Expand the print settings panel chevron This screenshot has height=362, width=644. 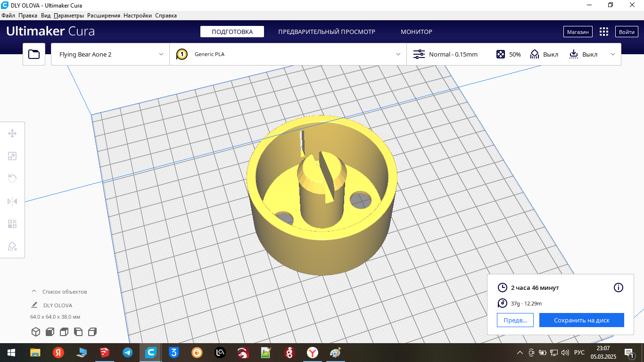click(x=613, y=54)
